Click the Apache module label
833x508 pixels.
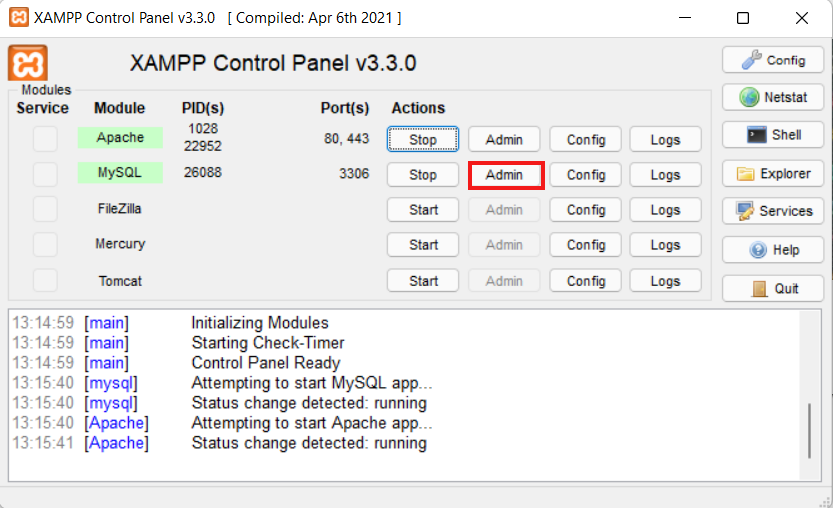pos(120,138)
